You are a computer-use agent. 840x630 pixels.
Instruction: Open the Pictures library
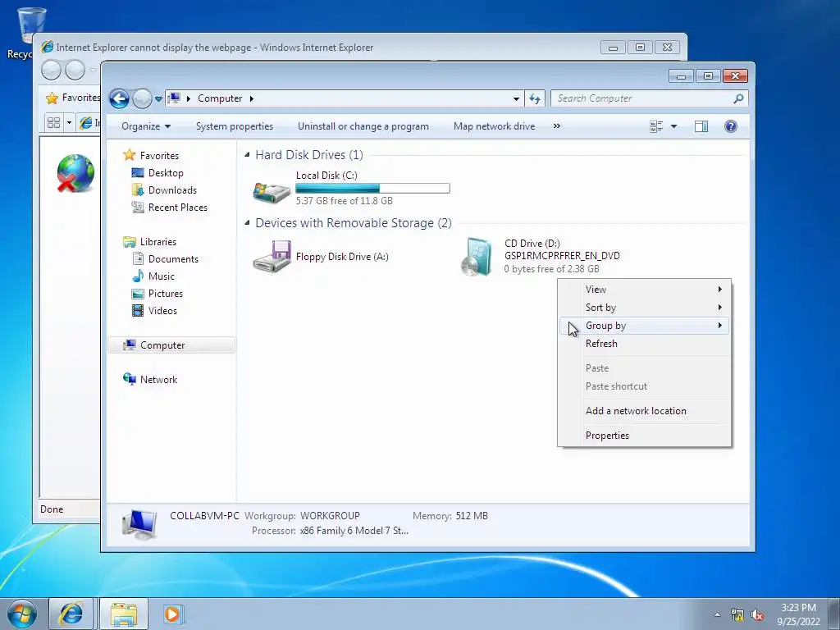[x=165, y=294]
